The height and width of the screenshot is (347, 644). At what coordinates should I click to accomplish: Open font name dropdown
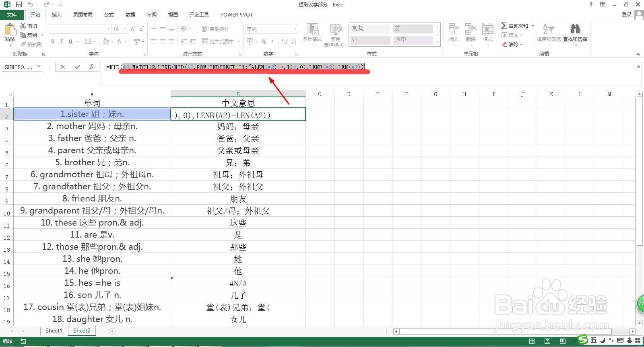tap(109, 29)
